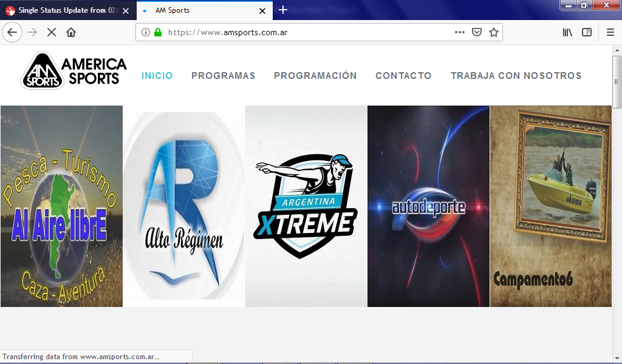Click the green secure connection padlock
Image resolution: width=622 pixels, height=364 pixels.
pyautogui.click(x=158, y=32)
